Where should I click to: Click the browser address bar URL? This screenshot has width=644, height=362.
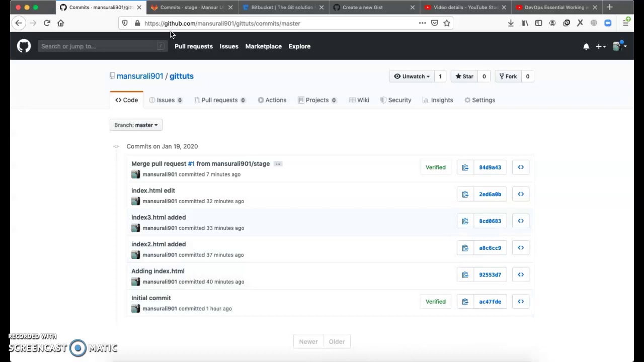222,23
